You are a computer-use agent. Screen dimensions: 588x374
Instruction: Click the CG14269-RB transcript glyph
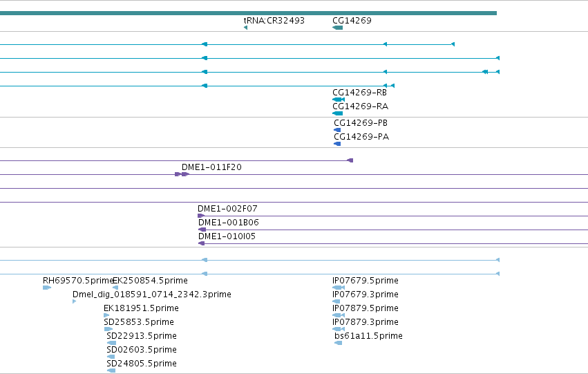coord(339,100)
